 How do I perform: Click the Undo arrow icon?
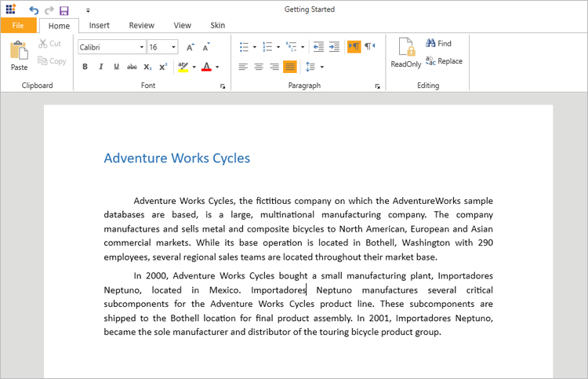click(34, 10)
